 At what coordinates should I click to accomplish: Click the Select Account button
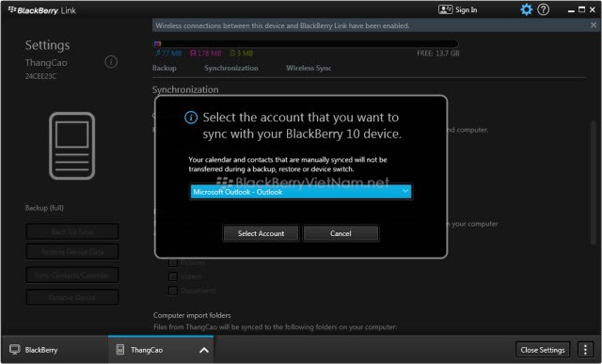[x=261, y=233]
